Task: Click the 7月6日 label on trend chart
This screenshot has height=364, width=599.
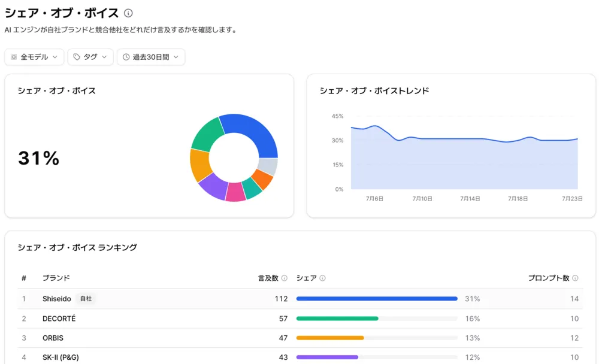Action: coord(374,199)
